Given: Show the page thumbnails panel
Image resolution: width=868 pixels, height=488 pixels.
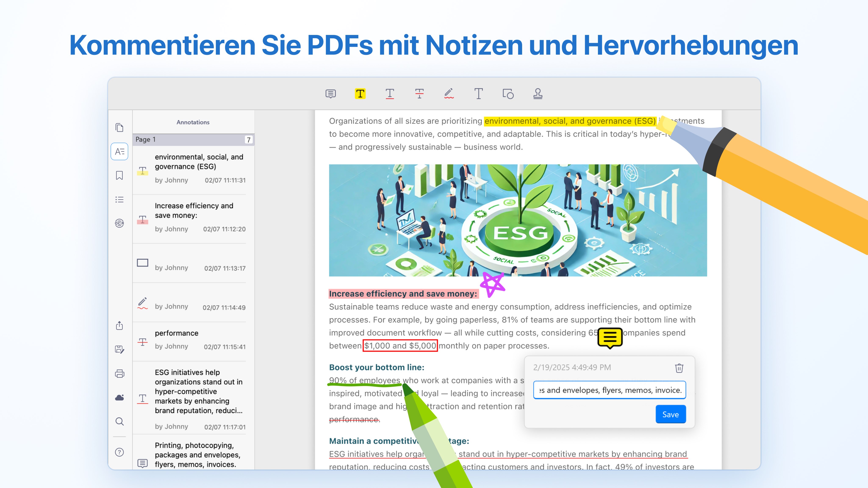Looking at the screenshot, I should click(x=119, y=128).
